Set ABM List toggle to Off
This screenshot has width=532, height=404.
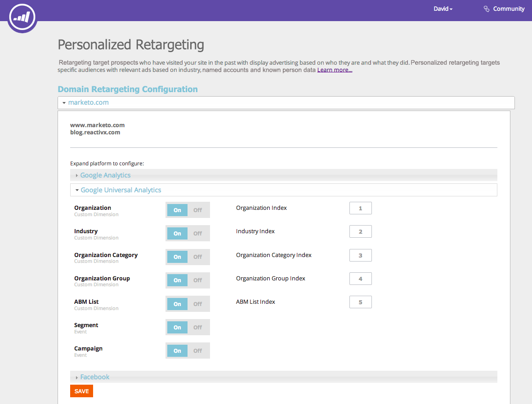(x=198, y=304)
